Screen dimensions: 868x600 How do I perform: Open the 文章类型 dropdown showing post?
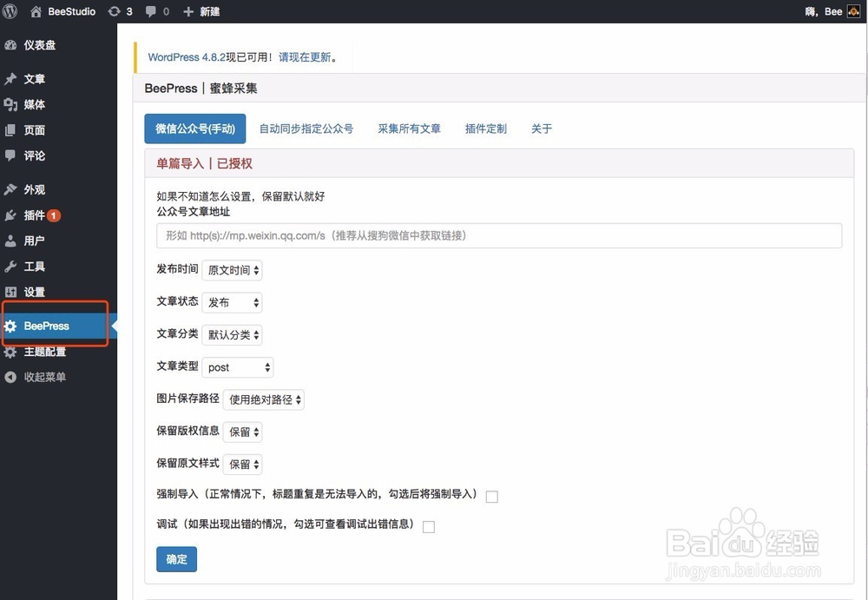pyautogui.click(x=237, y=366)
